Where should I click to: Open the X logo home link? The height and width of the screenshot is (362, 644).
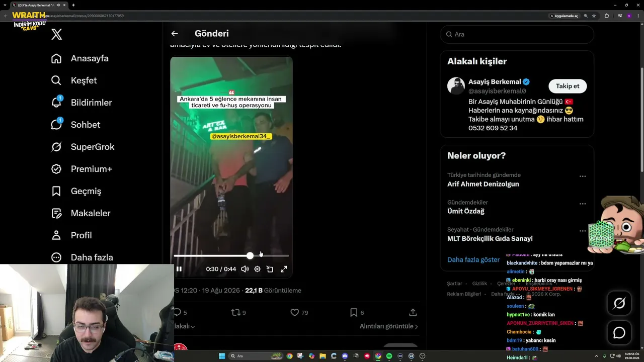pos(57,34)
